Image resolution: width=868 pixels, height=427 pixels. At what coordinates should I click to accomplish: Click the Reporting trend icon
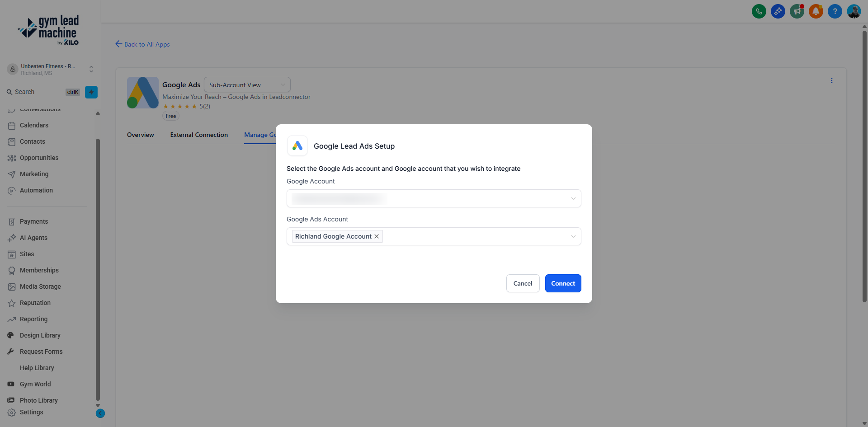point(12,319)
